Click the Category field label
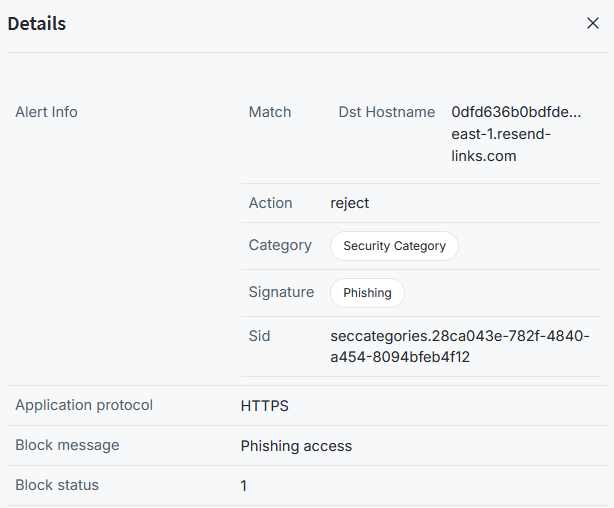 [277, 245]
